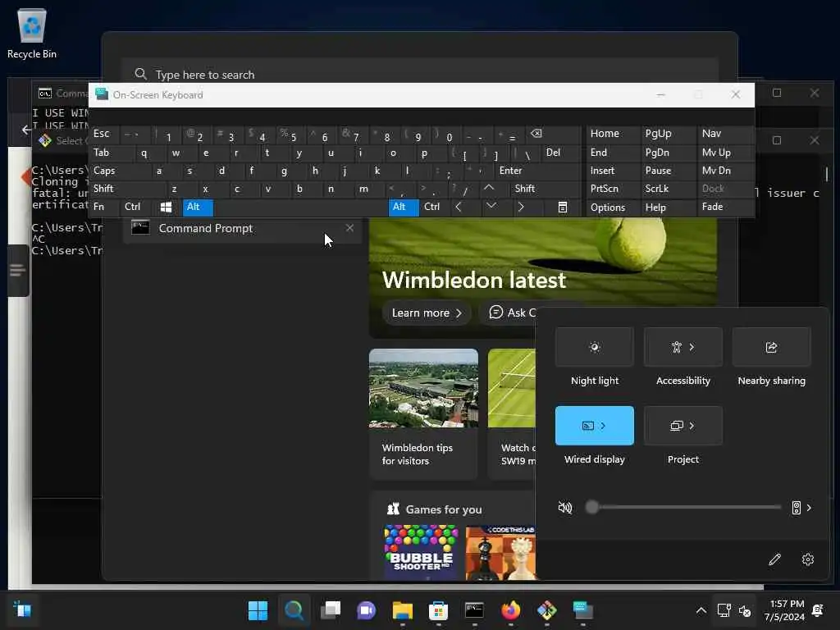840x630 pixels.
Task: Release the left highlighted Alt key
Action: click(198, 207)
